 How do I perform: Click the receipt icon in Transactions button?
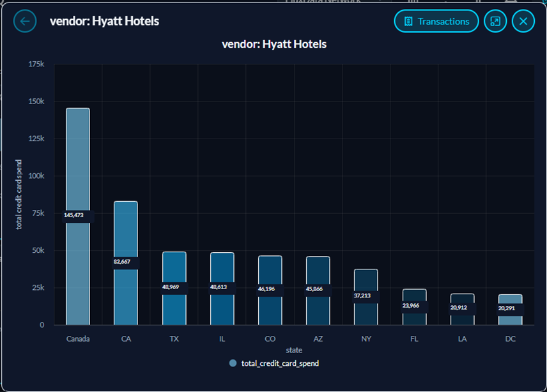(408, 22)
